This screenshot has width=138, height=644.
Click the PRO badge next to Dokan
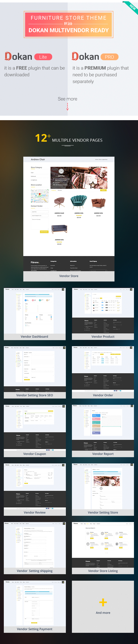click(x=110, y=57)
